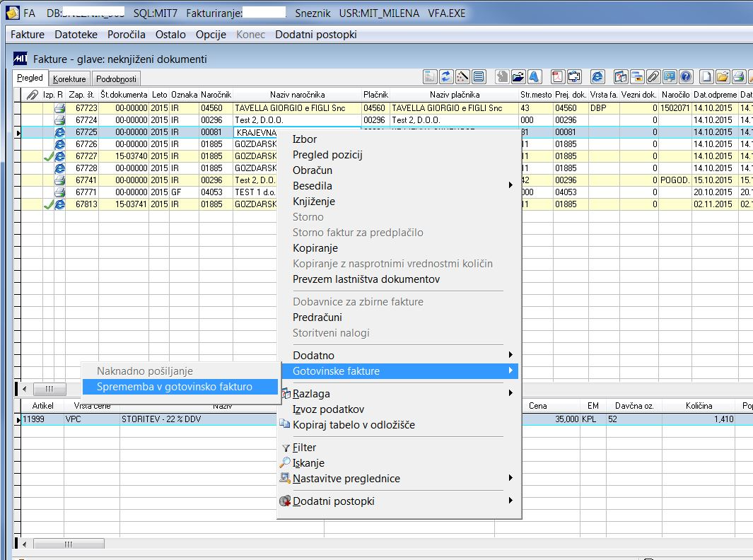Screen dimensions: 753x560
Task: Click the Internet Explorer toolbar icon
Action: click(597, 77)
